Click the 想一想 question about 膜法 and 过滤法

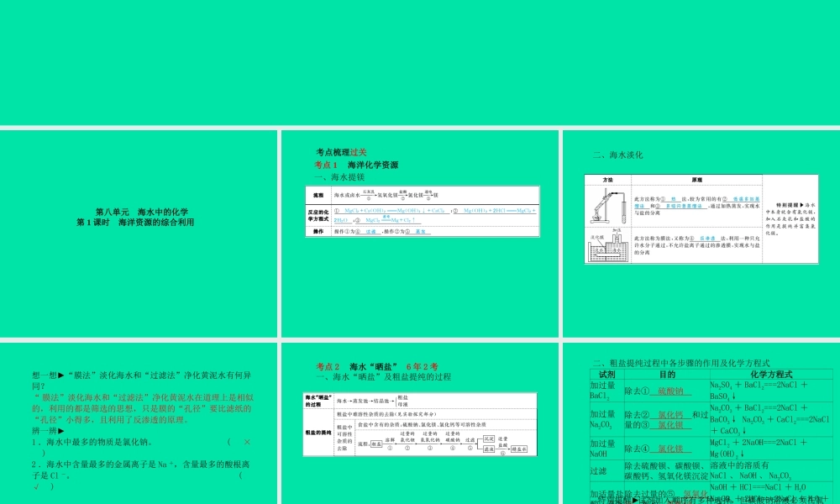141,381
